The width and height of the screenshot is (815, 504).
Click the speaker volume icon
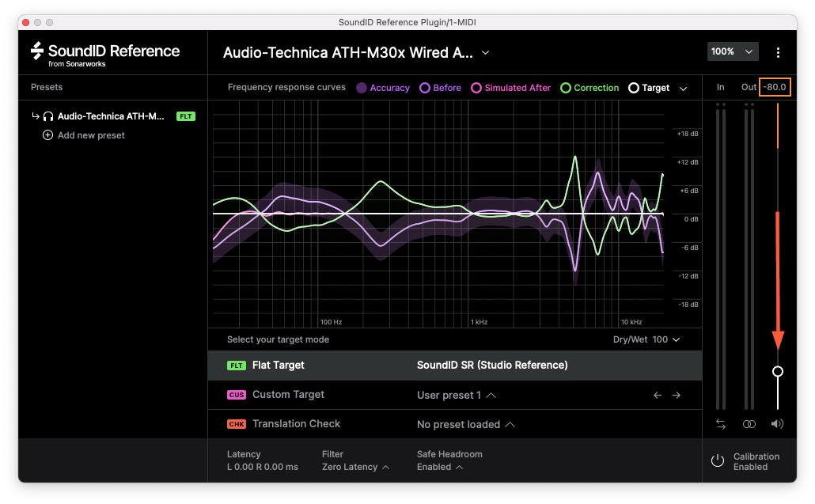pos(778,424)
